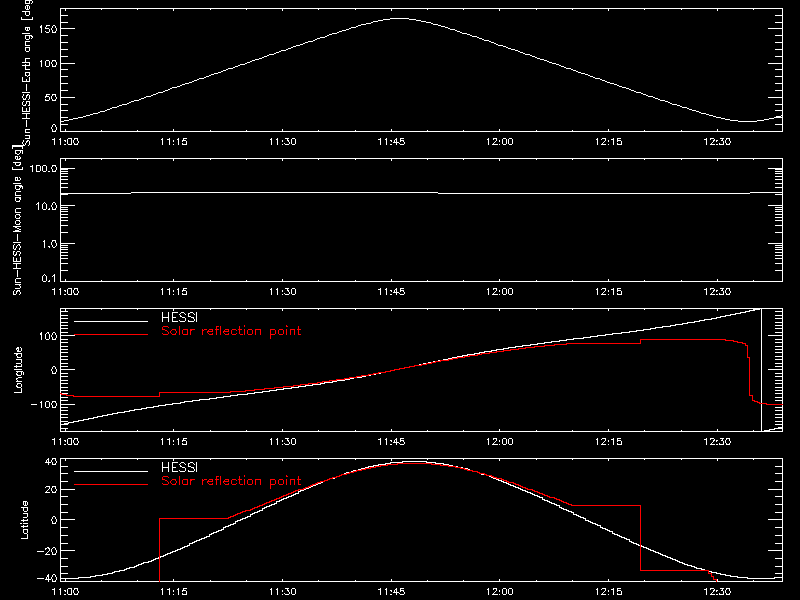The width and height of the screenshot is (800, 600).
Task: Click the -20 tick on Latitude plot
Action: pyautogui.click(x=47, y=551)
